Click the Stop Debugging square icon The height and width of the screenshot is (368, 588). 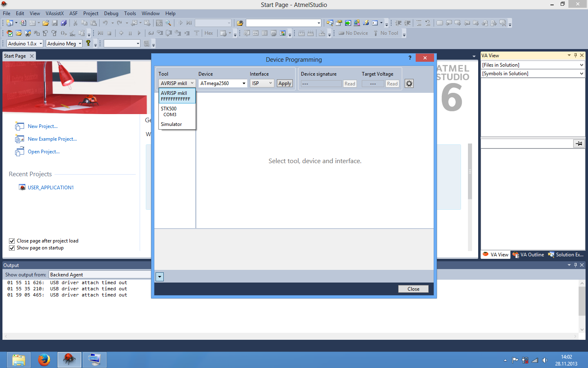coord(109,33)
